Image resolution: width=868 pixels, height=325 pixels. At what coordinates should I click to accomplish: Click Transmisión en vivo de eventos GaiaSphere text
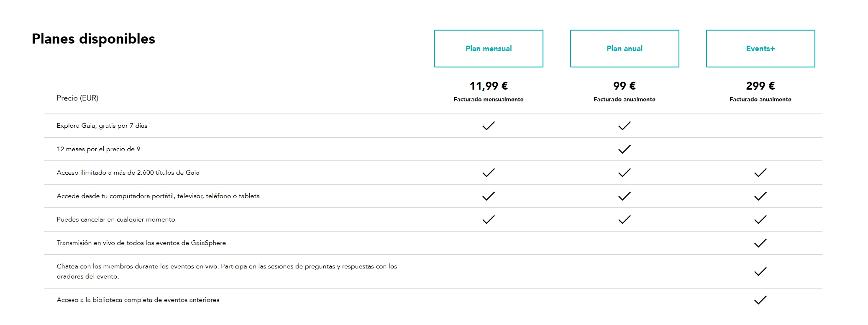141,243
